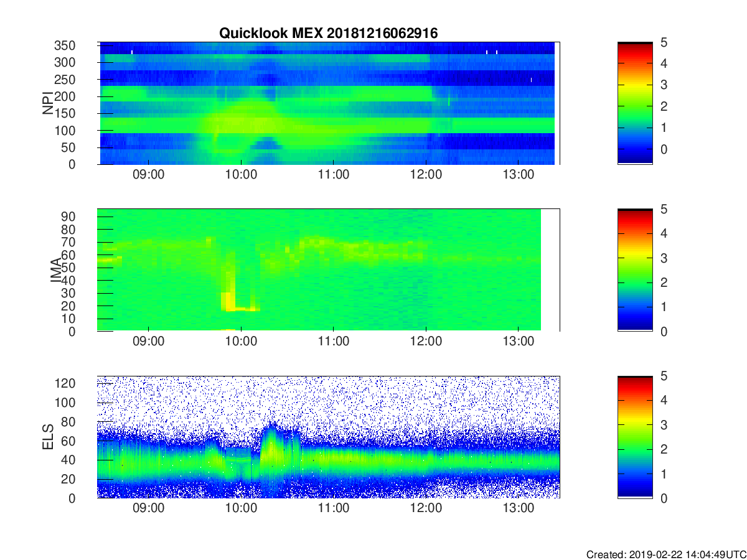
Task: Click the 12:00 tick under the NPI plot
Action: click(426, 175)
